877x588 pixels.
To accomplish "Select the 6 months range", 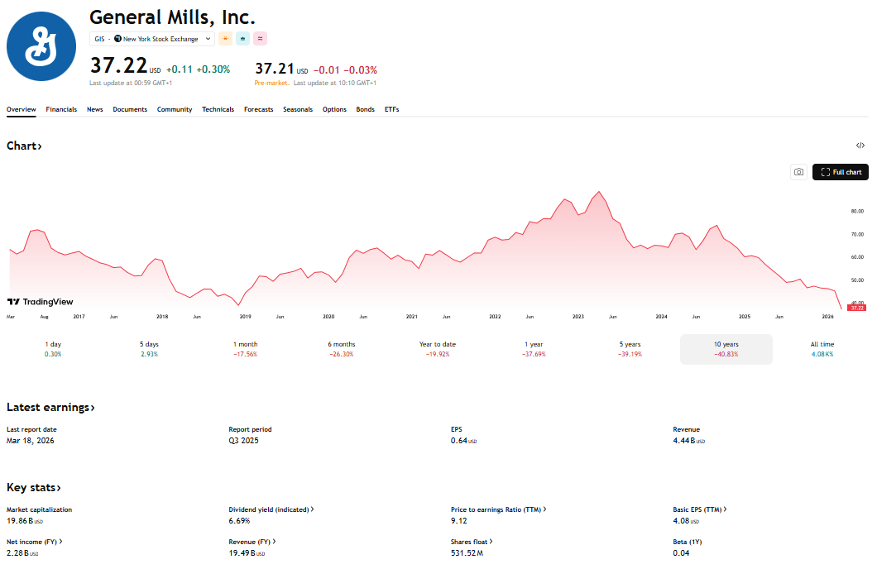I will pyautogui.click(x=342, y=349).
